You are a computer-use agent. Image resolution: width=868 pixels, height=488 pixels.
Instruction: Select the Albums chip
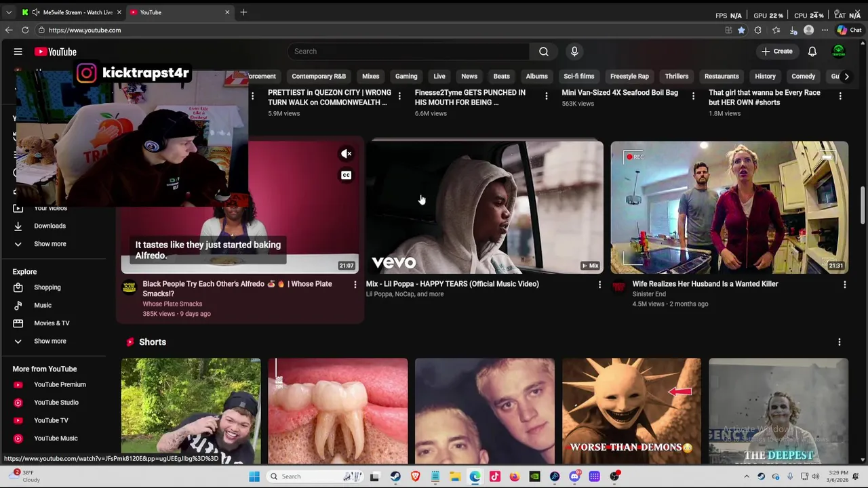(536, 77)
